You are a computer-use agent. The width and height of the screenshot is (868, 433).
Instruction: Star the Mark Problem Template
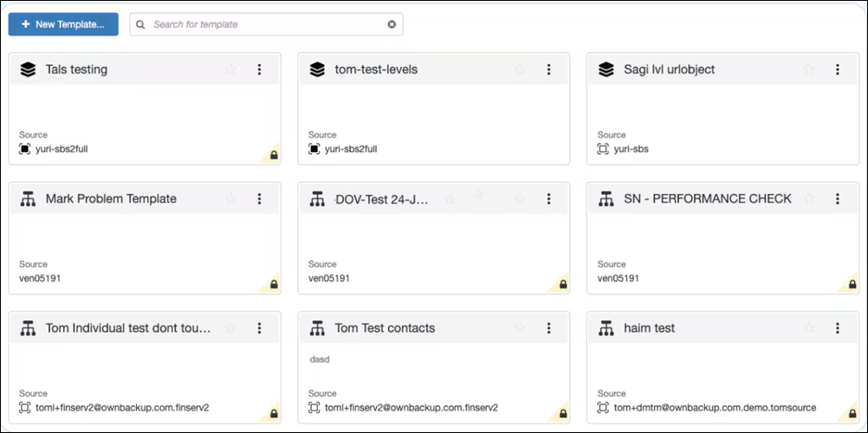tap(230, 199)
